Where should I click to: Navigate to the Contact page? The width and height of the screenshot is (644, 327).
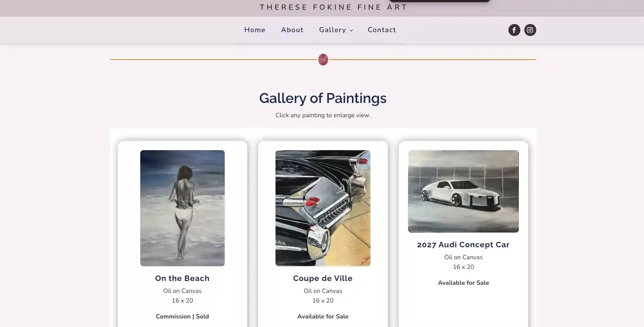click(x=382, y=30)
